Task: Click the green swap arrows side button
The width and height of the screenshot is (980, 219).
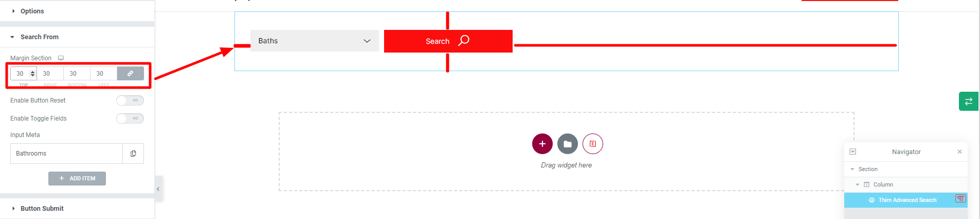Action: [x=969, y=101]
